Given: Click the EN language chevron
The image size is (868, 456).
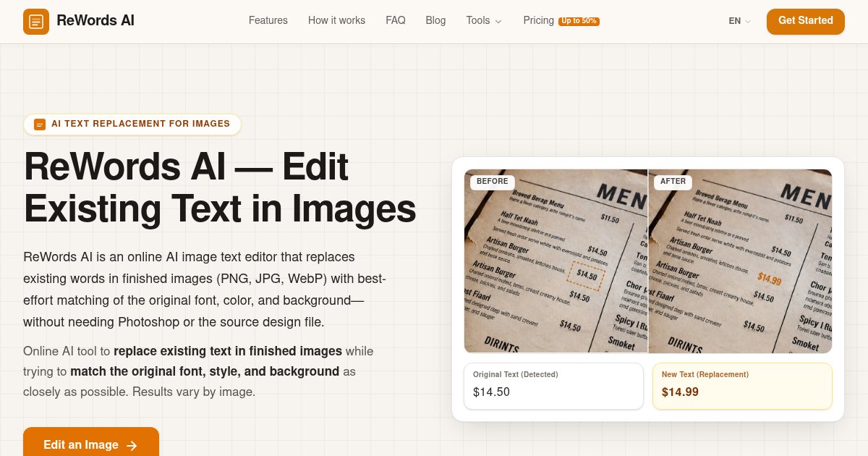Looking at the screenshot, I should (x=748, y=22).
